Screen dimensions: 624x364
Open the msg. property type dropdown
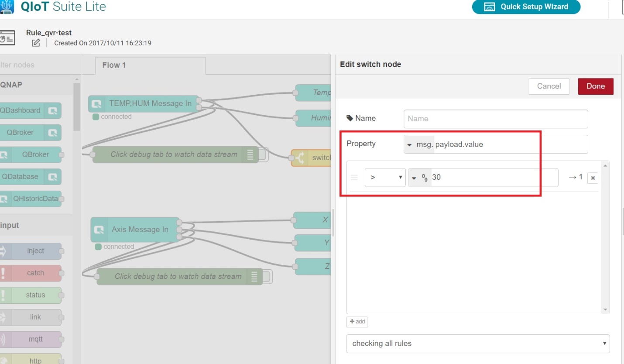click(x=418, y=144)
